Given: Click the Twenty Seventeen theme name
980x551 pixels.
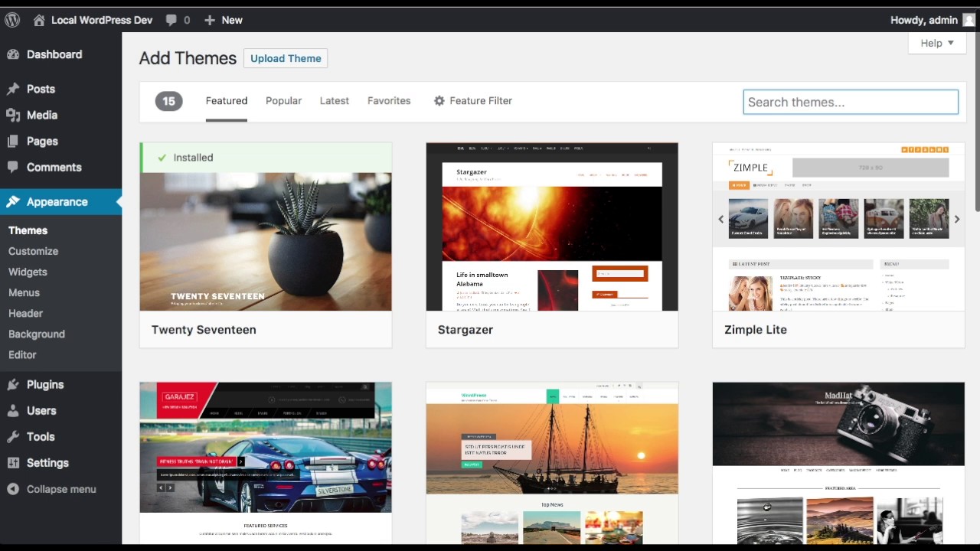Looking at the screenshot, I should tap(204, 330).
